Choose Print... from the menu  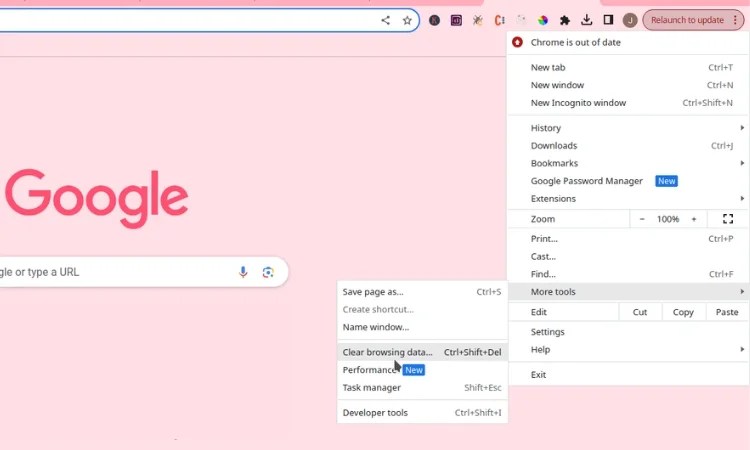628,239
